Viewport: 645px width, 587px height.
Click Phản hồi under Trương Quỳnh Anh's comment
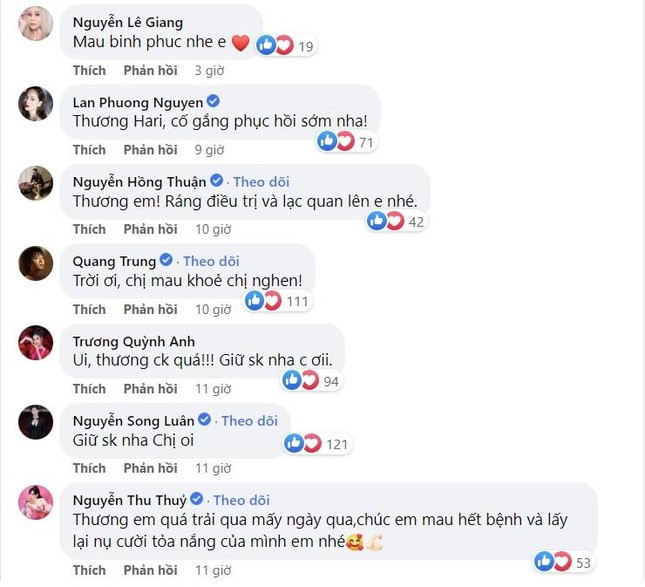[x=150, y=389]
